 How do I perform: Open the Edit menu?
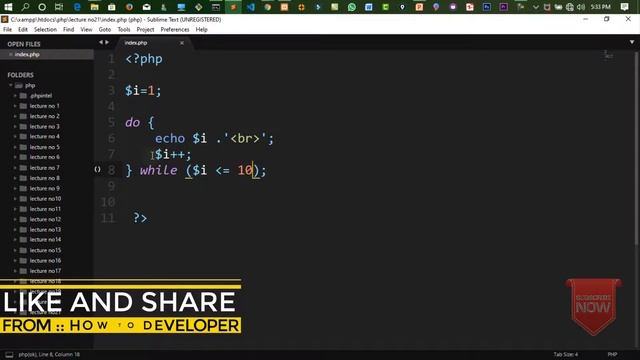click(23, 29)
